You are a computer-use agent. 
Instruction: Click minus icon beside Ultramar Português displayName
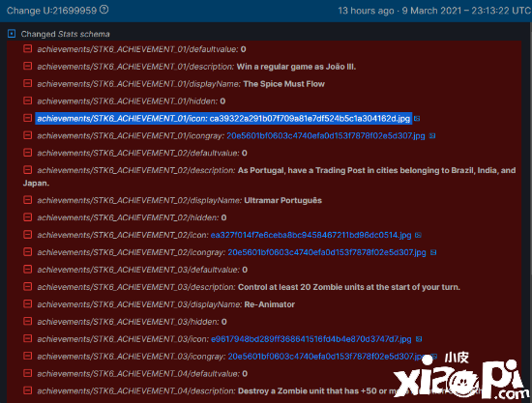click(27, 200)
